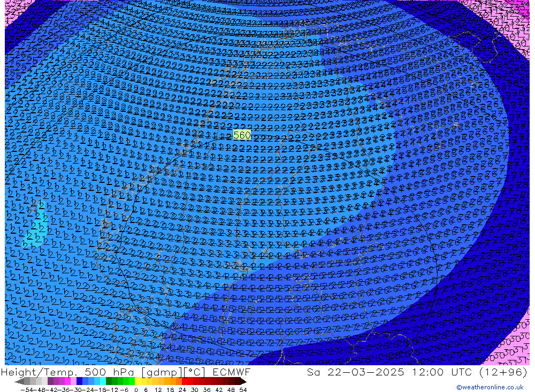
Task: Click the 560 height contour label
Action: tap(242, 135)
